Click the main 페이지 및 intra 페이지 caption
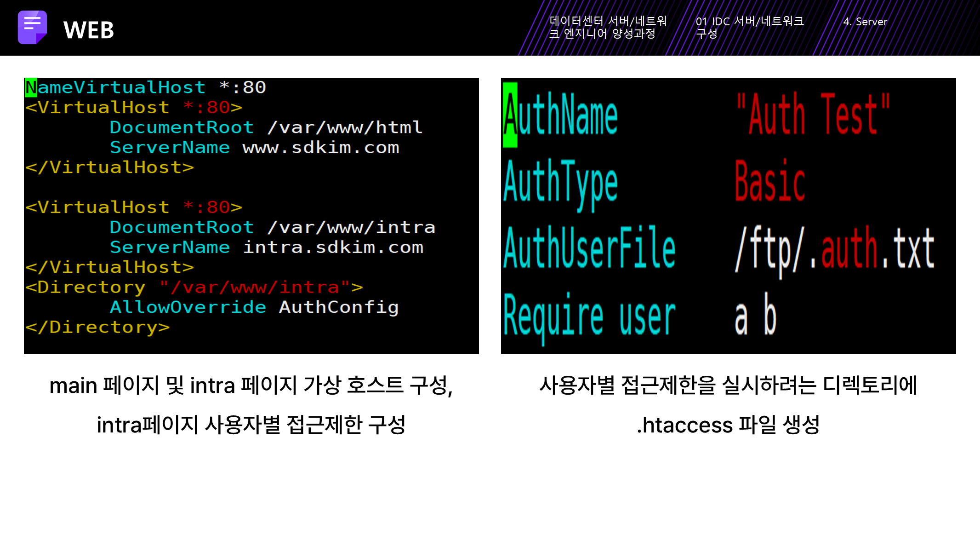This screenshot has height=552, width=980. (251, 385)
